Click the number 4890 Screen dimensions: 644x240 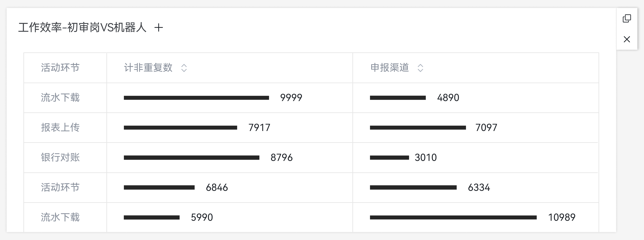point(448,98)
